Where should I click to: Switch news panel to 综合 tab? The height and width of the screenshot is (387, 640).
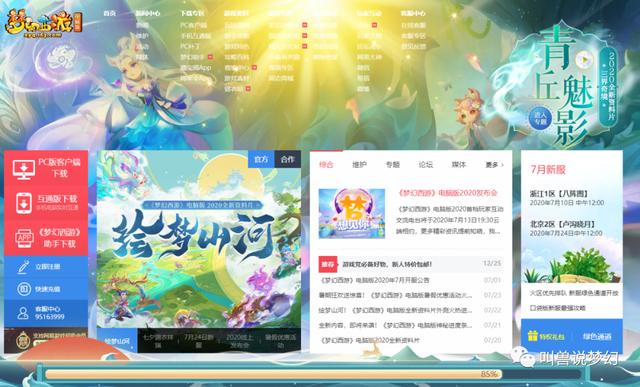(326, 165)
